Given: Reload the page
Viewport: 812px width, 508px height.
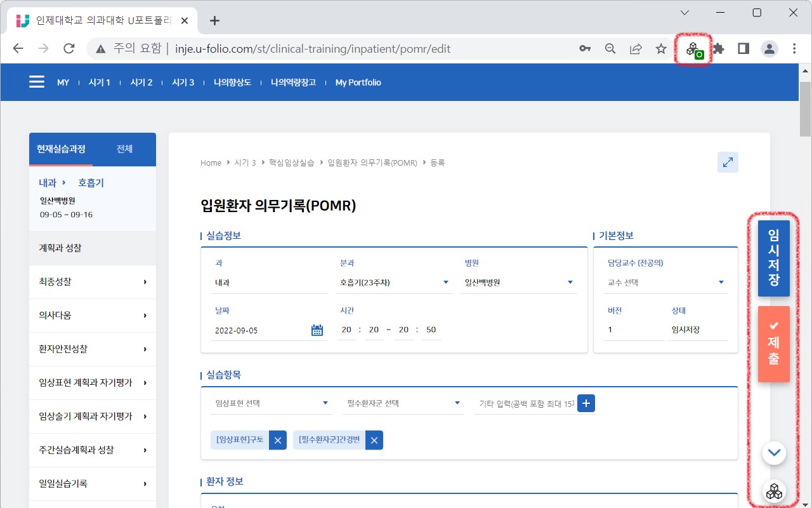Looking at the screenshot, I should (69, 49).
